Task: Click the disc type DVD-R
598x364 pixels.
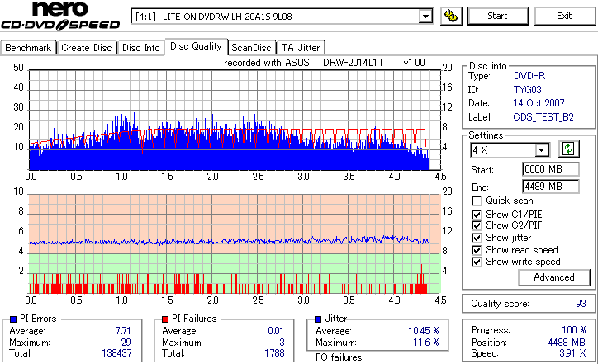Action: [x=529, y=76]
